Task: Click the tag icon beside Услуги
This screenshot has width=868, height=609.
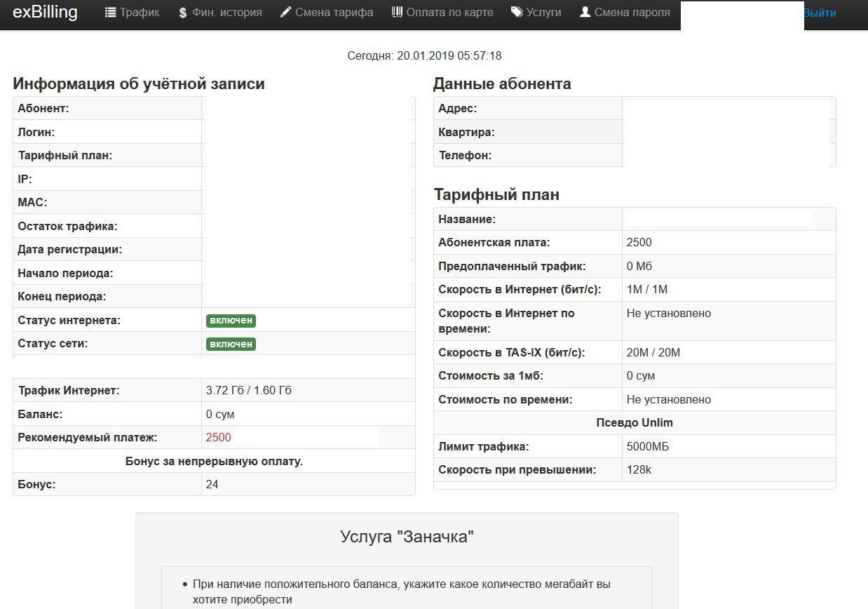Action: pos(517,12)
